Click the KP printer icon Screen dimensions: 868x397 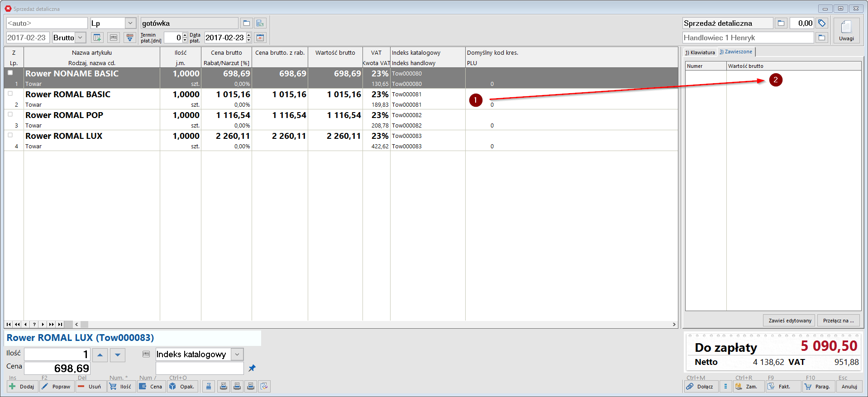[x=223, y=386]
